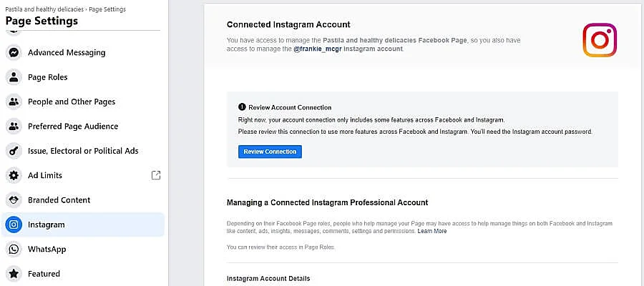
Task: Click the WhatsApp sidebar icon
Action: [x=13, y=249]
